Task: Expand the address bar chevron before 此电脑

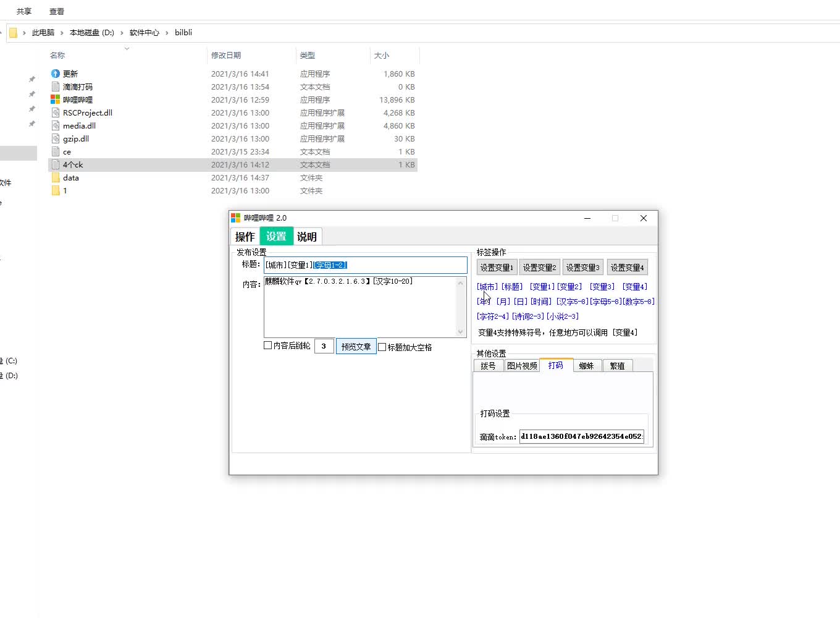Action: click(24, 33)
